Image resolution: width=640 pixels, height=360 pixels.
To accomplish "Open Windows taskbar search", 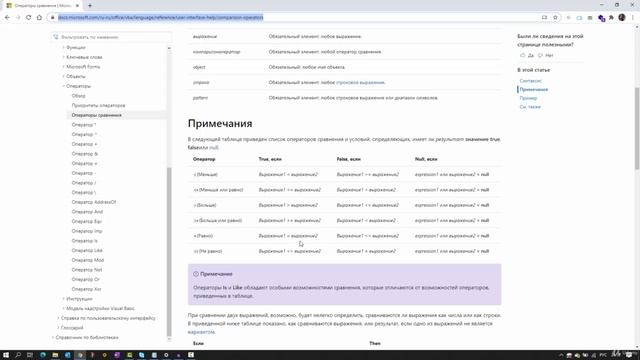I will pyautogui.click(x=18, y=355).
